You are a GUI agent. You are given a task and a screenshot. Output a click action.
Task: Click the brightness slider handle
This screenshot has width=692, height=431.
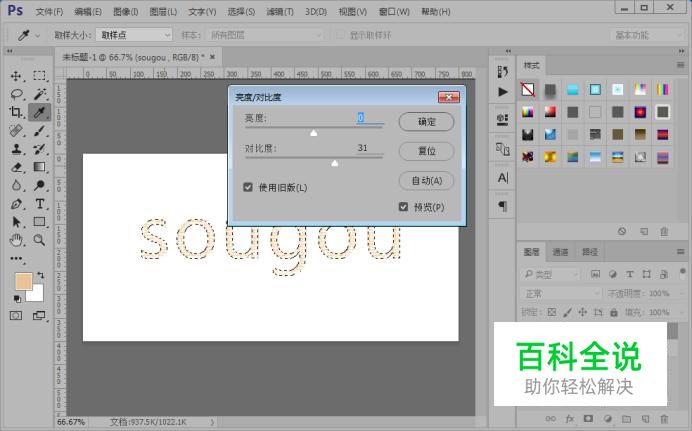[x=313, y=133]
